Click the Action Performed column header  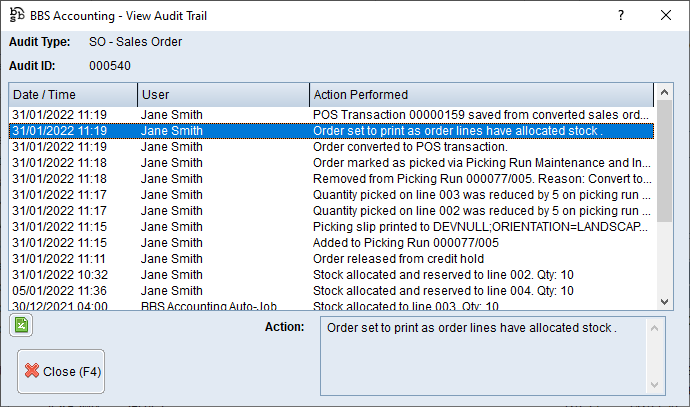480,94
